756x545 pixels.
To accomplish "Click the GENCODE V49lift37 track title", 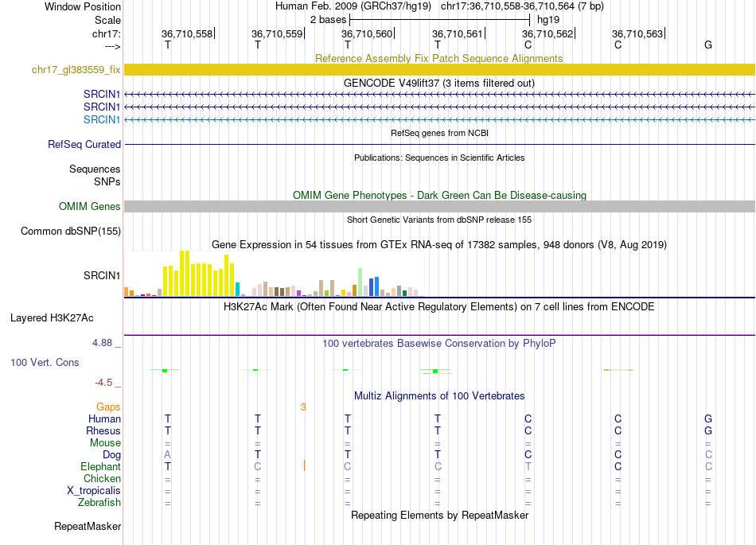I will point(439,84).
